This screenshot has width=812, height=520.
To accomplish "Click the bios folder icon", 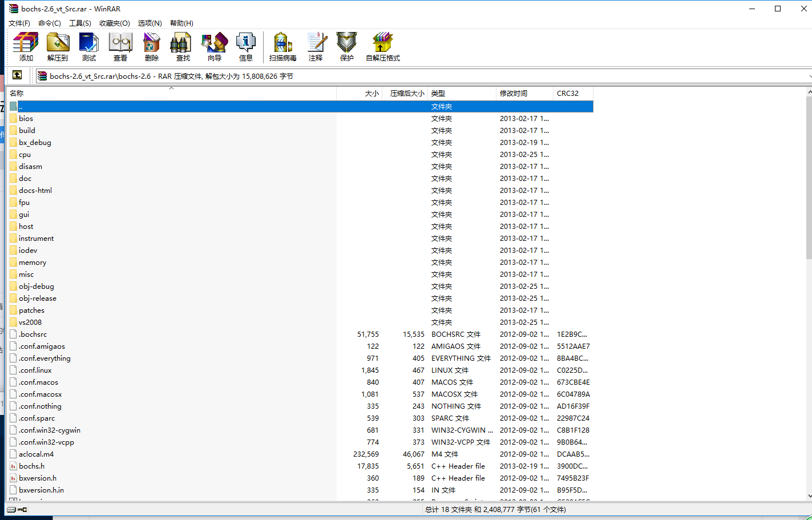I will coord(13,119).
